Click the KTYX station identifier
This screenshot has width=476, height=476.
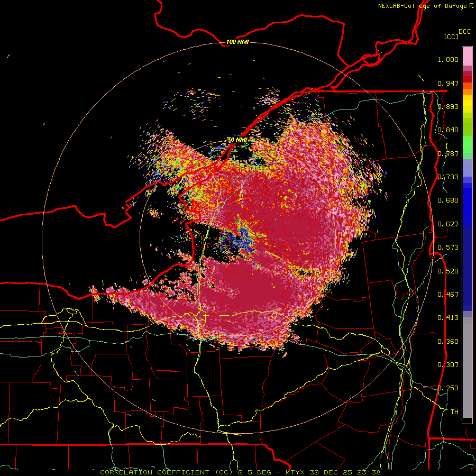point(296,472)
